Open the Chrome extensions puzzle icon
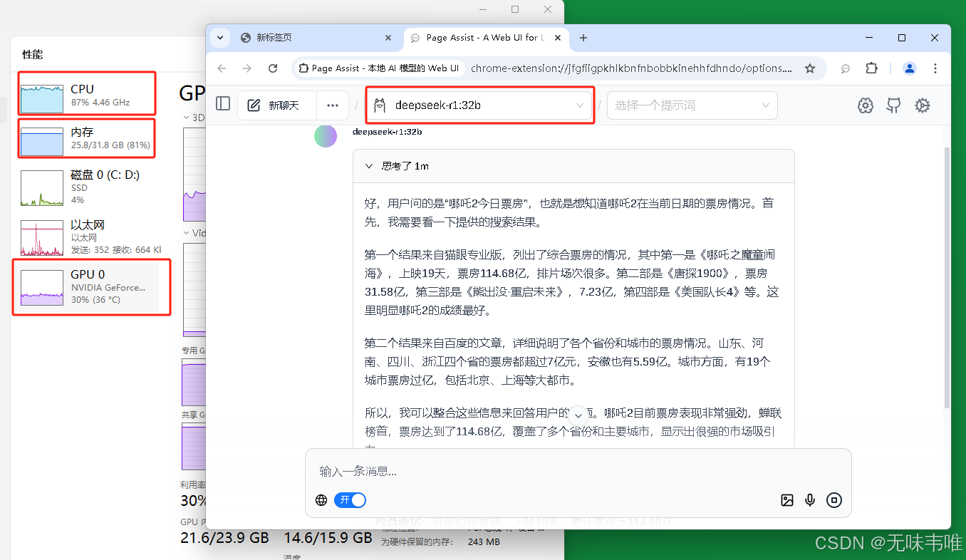 (x=871, y=68)
